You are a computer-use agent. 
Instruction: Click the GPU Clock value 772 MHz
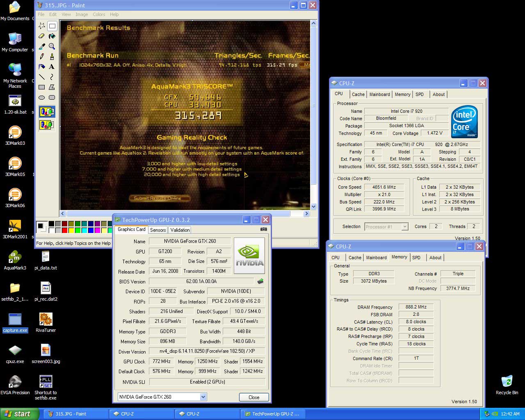pyautogui.click(x=162, y=361)
